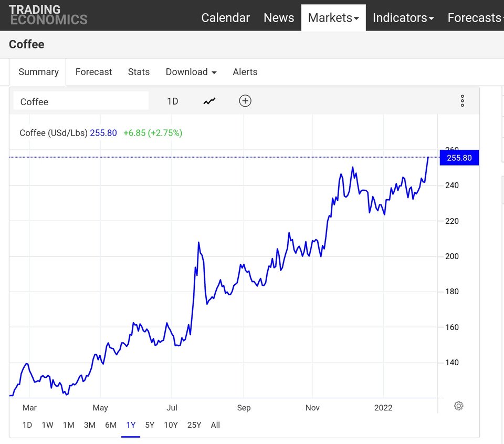
Task: Click the 240 price axis label
Action: pyautogui.click(x=451, y=185)
